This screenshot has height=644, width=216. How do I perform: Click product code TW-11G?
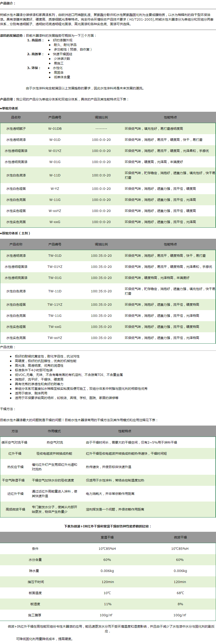55,316
